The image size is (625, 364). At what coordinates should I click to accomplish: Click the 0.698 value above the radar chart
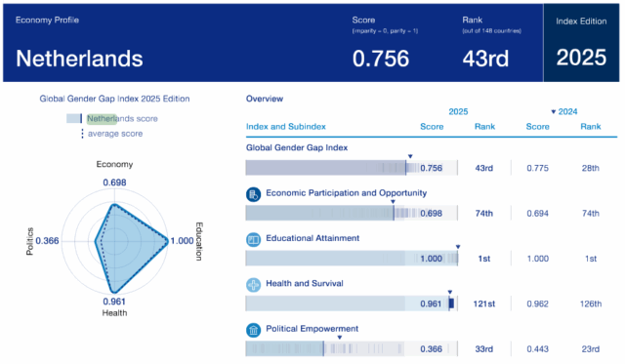114,182
